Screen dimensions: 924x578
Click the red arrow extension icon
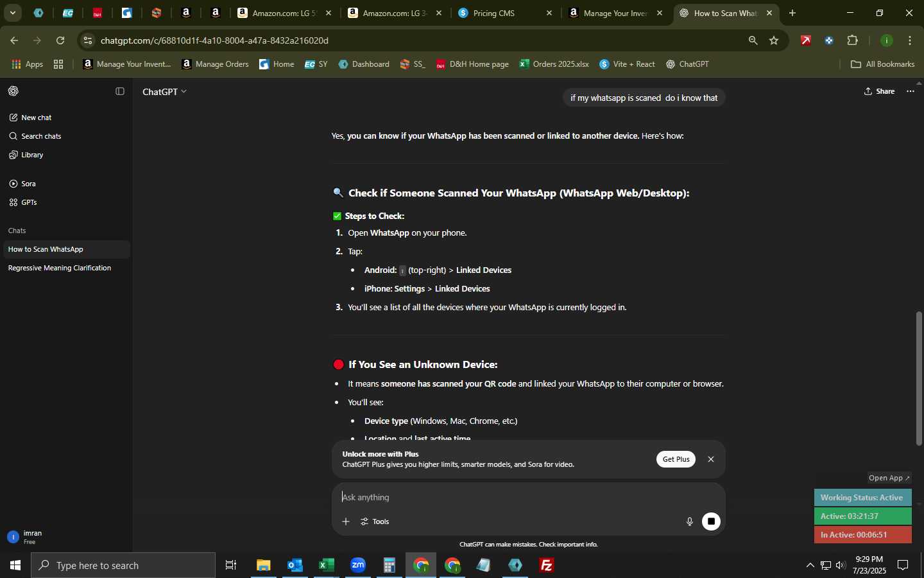(806, 40)
